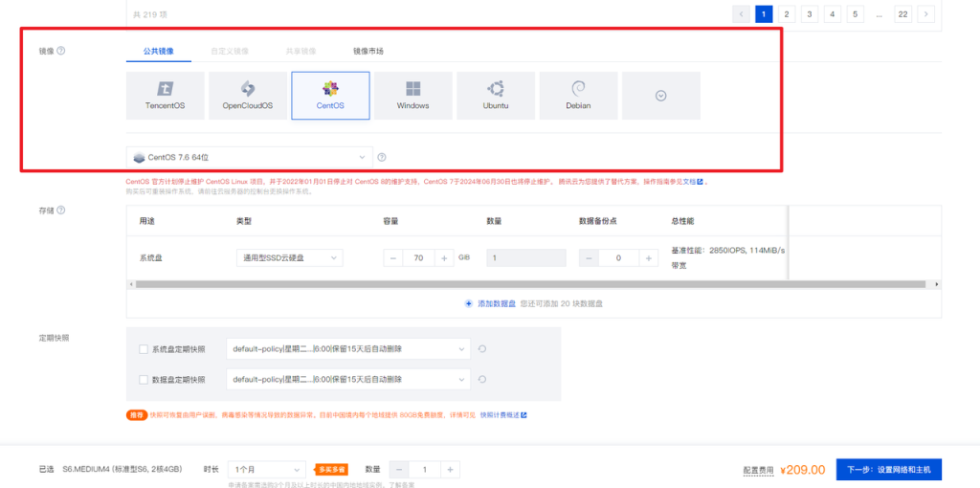Click bottom 数量 input field
Screen dimensions: 980x488
pos(424,469)
